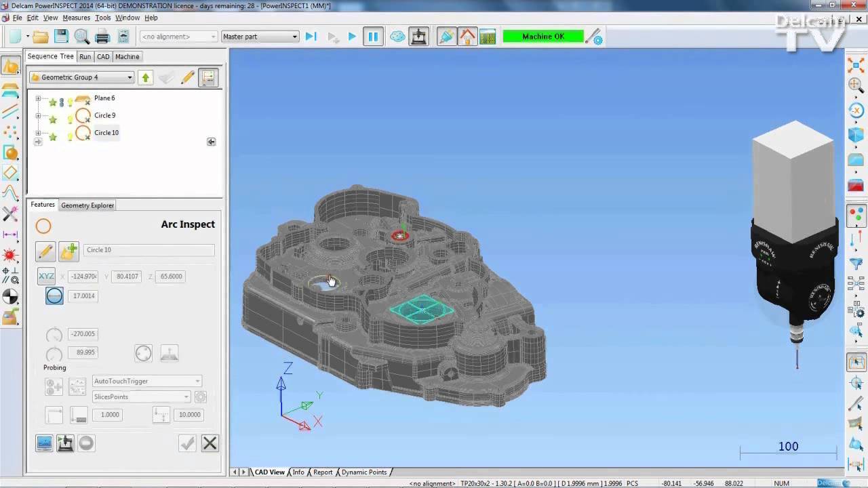Switch to the Machine tab

tap(127, 57)
